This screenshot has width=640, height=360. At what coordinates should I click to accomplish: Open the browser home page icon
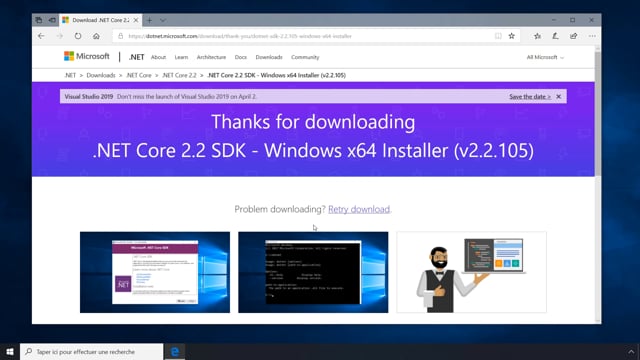(x=96, y=36)
